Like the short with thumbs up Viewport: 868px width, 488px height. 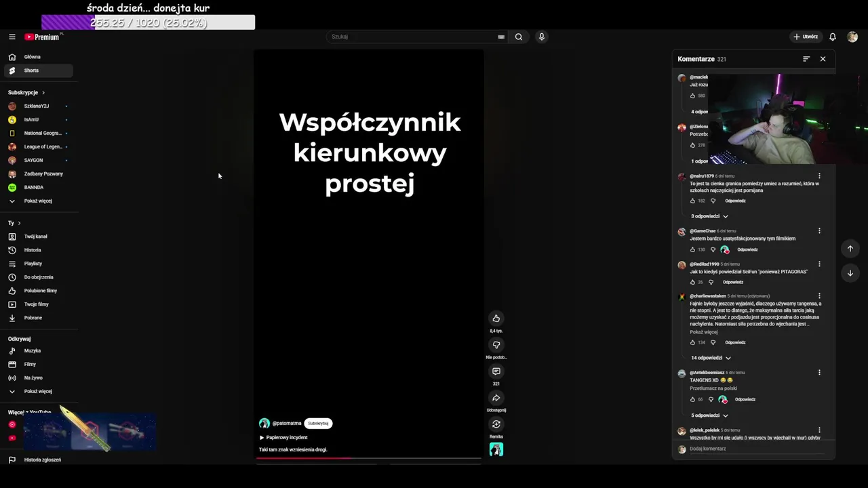496,319
